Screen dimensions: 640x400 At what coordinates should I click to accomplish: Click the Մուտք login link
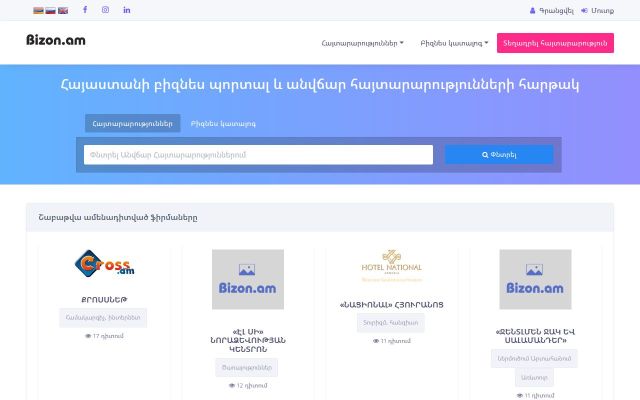(x=598, y=11)
